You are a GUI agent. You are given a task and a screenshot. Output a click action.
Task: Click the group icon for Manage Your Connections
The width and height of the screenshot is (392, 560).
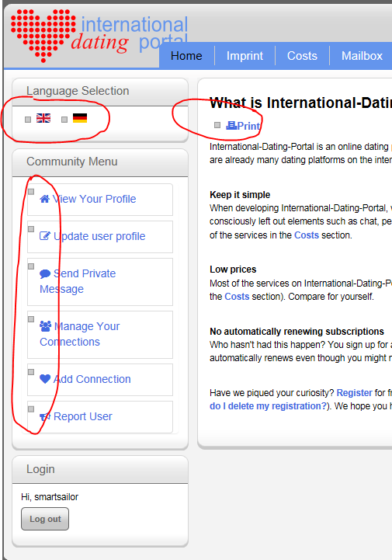coord(45,326)
